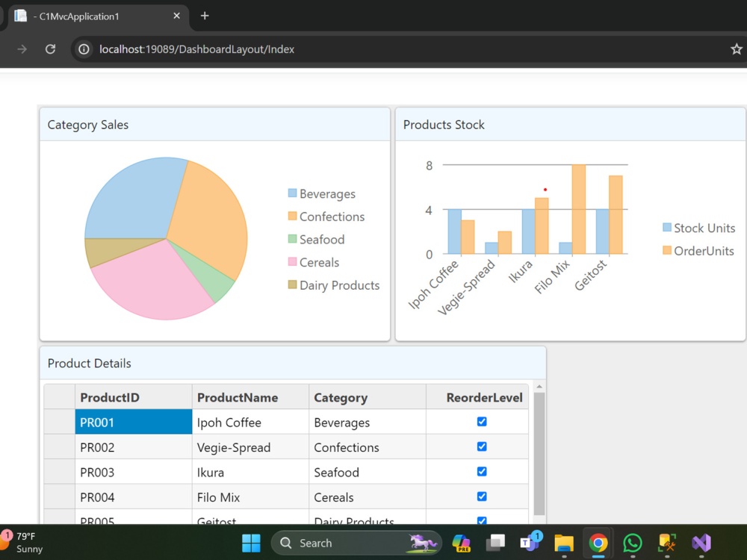Select the PR003 cell
747x560 pixels.
134,472
